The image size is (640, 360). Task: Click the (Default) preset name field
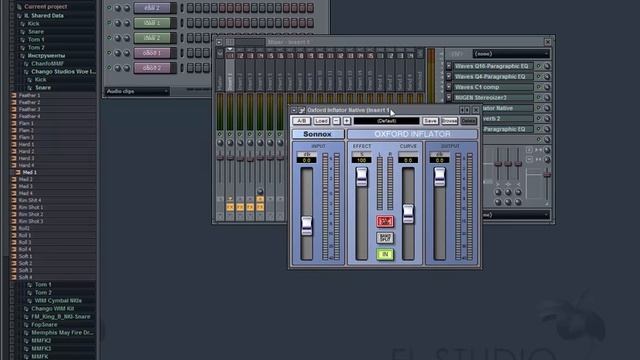[386, 121]
